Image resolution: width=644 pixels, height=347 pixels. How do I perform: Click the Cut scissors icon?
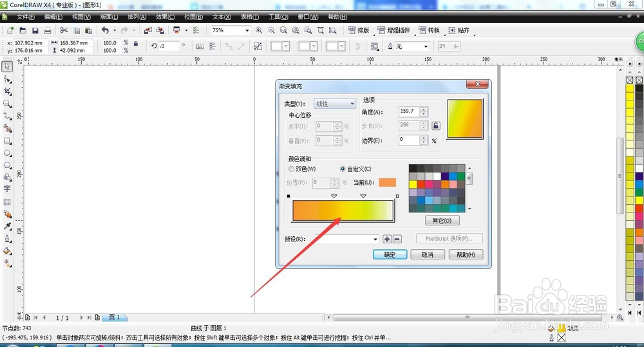point(64,30)
